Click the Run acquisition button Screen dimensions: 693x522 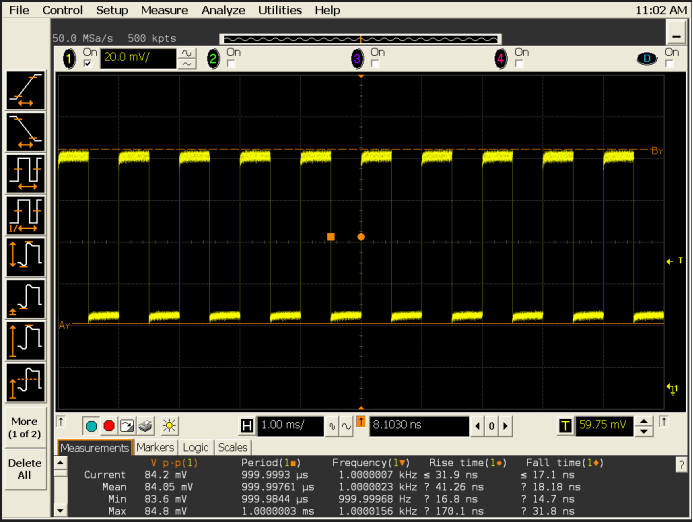91,426
